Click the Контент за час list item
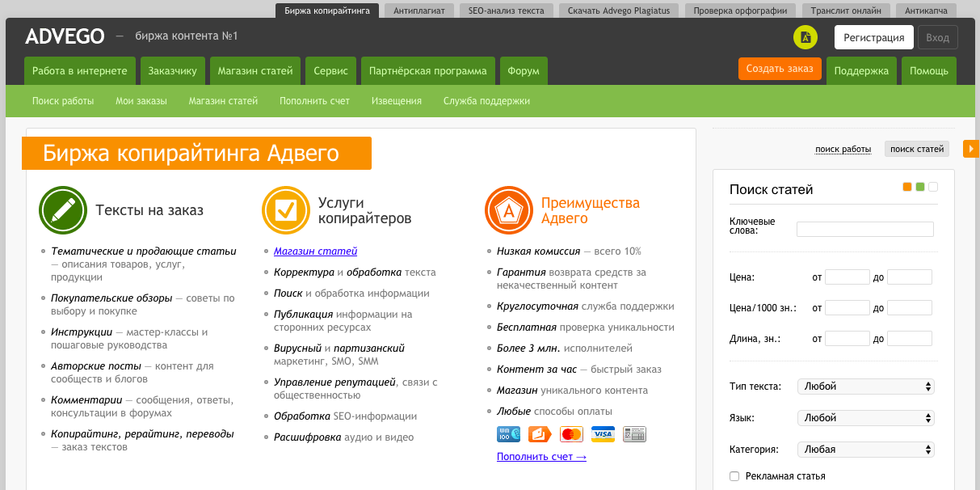Image resolution: width=980 pixels, height=490 pixels. (x=578, y=370)
